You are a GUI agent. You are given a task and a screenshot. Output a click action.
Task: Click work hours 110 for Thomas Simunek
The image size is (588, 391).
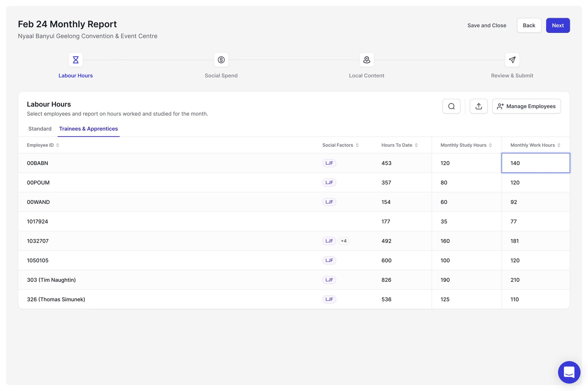pos(536,299)
